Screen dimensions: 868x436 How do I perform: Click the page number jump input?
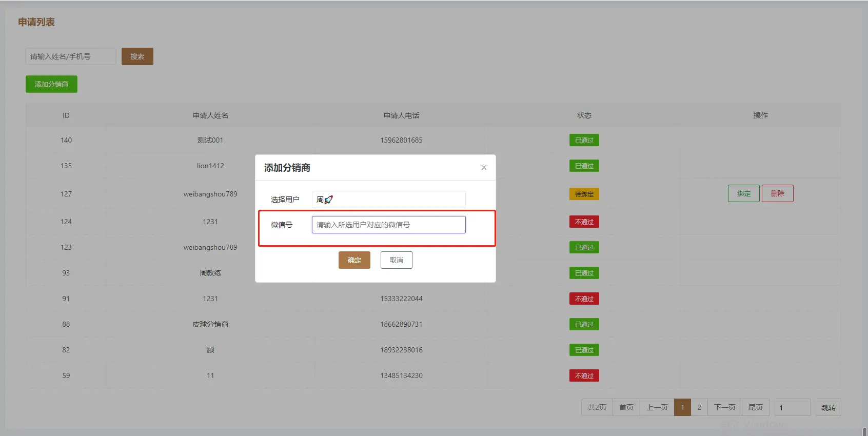(x=792, y=407)
